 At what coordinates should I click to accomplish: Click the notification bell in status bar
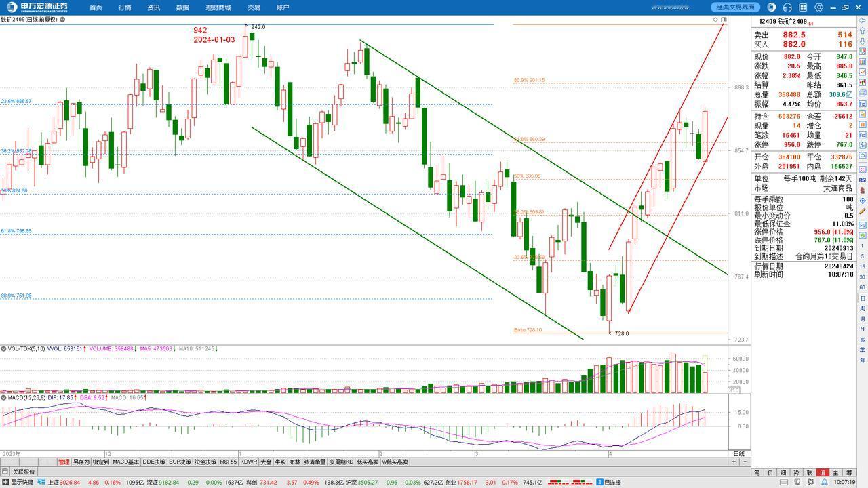click(x=824, y=482)
